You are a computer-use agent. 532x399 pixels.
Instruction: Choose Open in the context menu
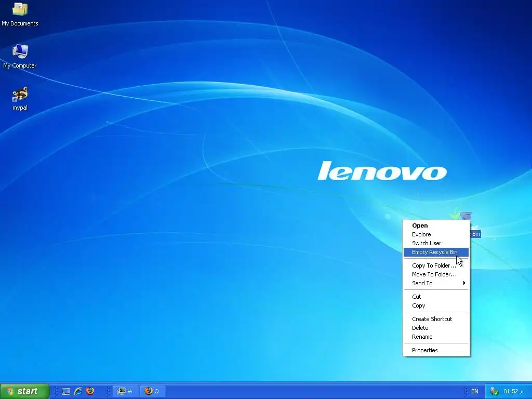(x=436, y=225)
